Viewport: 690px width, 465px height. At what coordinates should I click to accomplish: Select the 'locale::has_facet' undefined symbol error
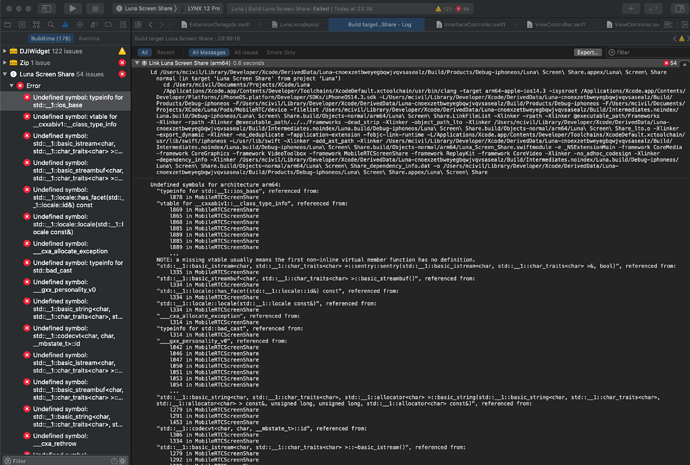pos(65,197)
